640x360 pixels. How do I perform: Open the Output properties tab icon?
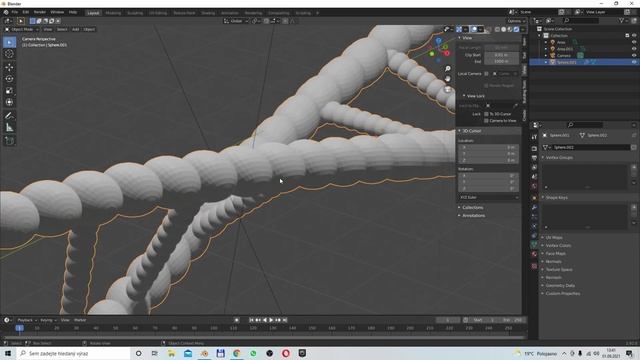point(534,158)
